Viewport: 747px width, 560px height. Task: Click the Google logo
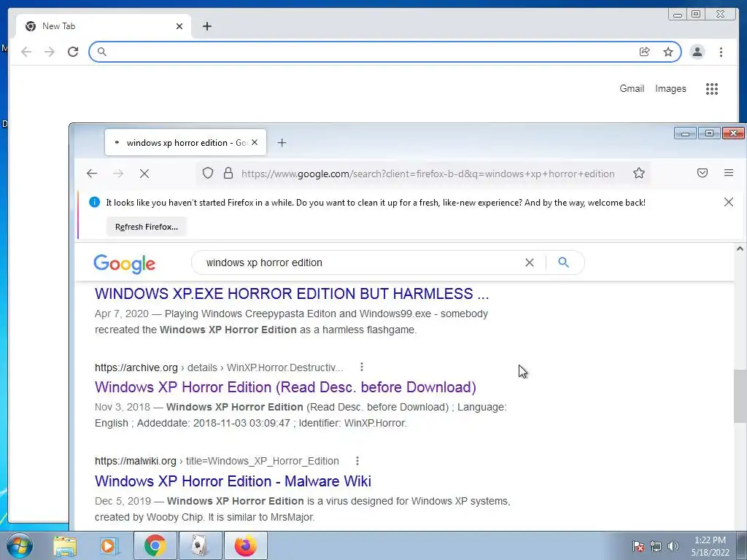tap(124, 263)
